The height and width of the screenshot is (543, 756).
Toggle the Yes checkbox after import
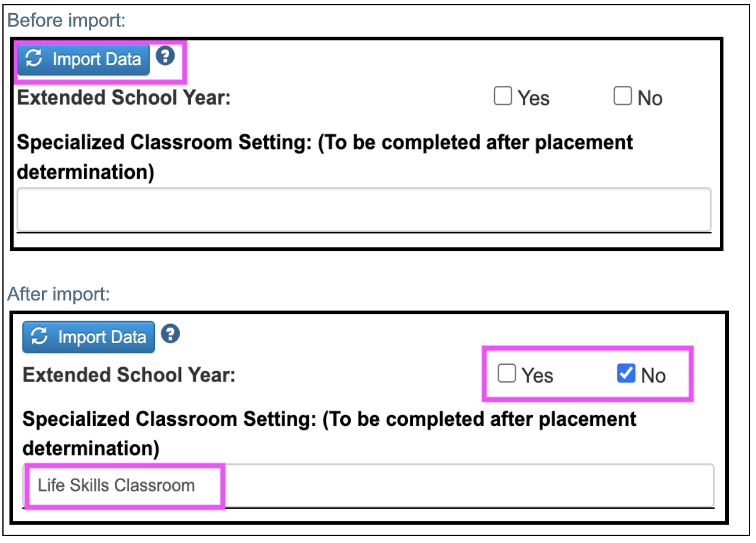[507, 373]
